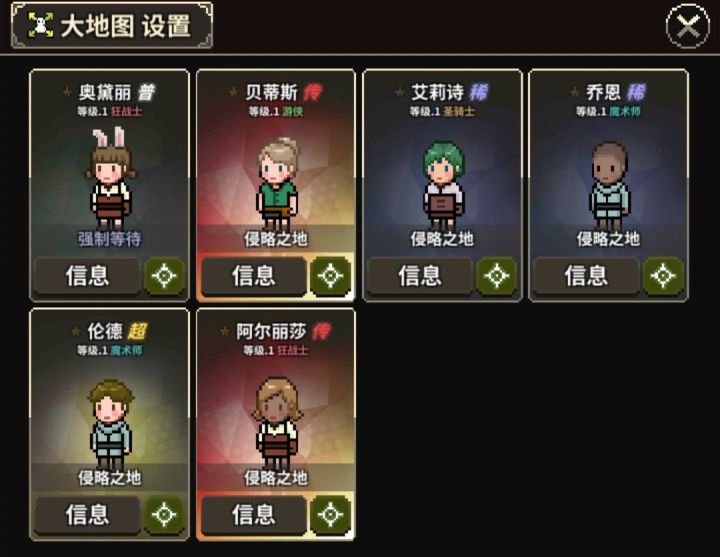Click the skull map icon beside 大地图 设置
Viewport: 720px width, 557px height.
tap(40, 25)
